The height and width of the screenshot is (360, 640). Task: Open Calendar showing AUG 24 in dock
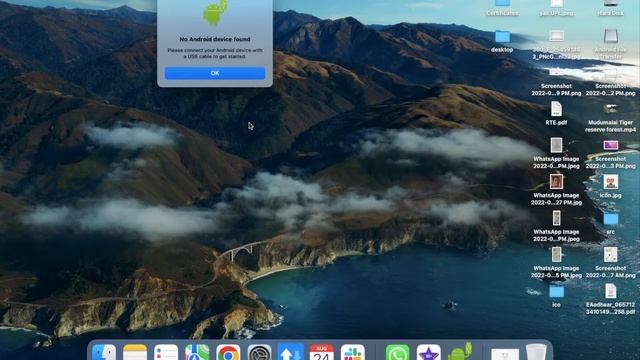pos(322,352)
